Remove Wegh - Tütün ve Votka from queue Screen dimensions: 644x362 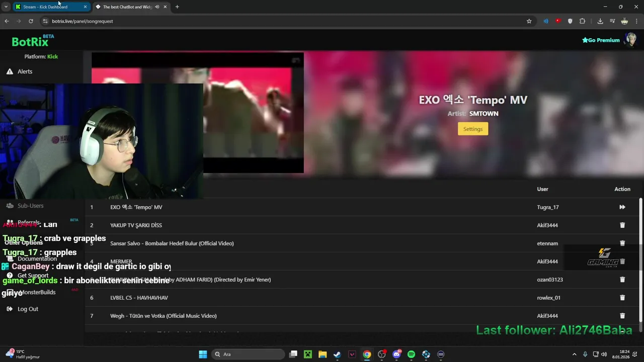point(622,316)
